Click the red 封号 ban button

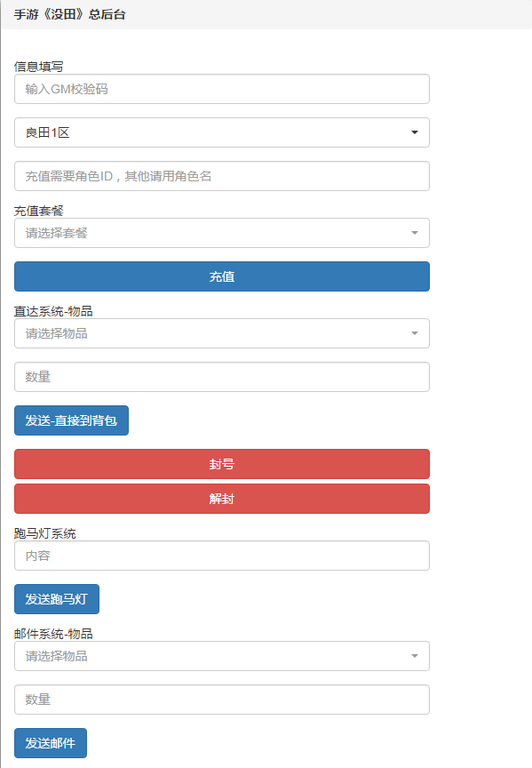pyautogui.click(x=222, y=464)
